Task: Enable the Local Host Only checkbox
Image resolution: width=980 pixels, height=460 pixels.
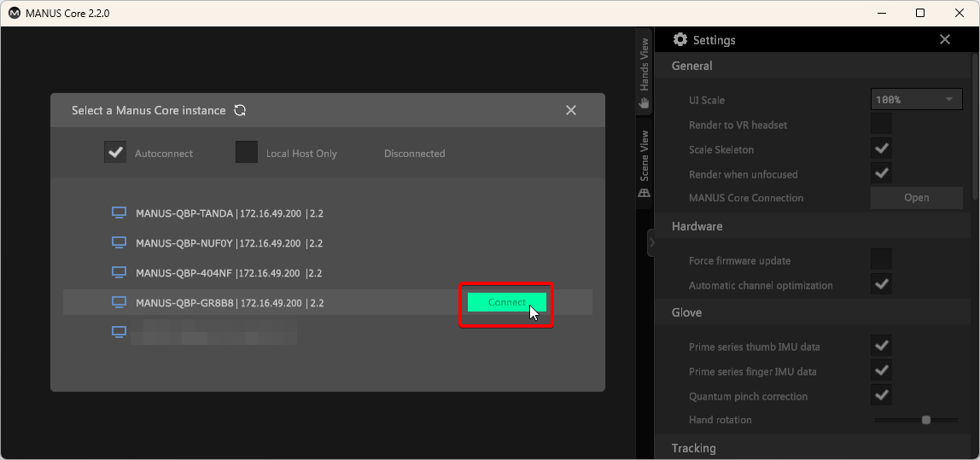Action: click(x=247, y=152)
